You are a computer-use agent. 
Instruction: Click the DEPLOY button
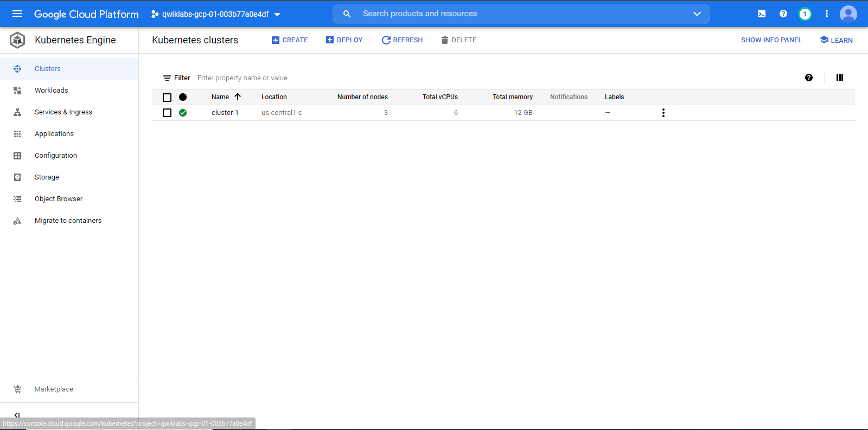(x=344, y=40)
